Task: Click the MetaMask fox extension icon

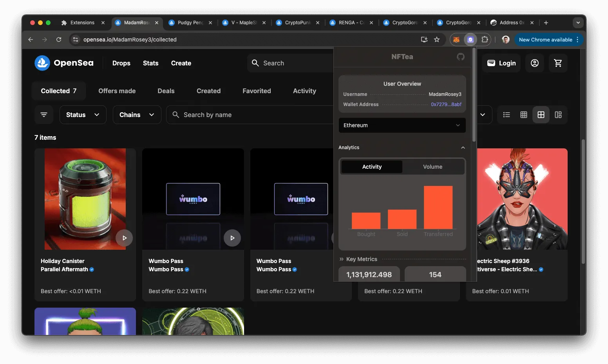Action: 456,40
